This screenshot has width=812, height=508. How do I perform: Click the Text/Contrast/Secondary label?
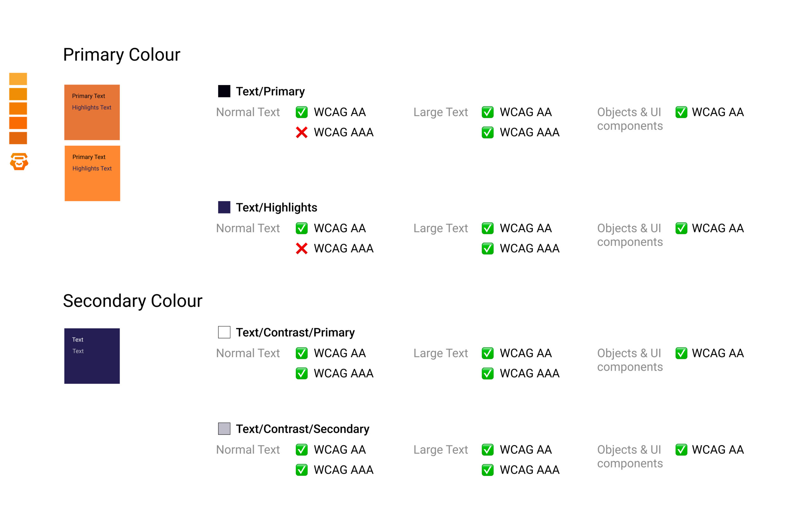tap(303, 429)
